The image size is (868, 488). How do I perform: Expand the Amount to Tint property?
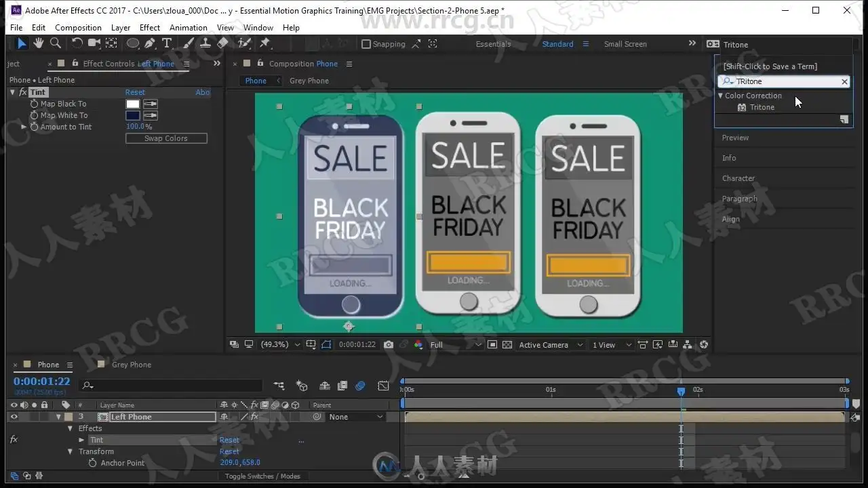click(x=24, y=127)
